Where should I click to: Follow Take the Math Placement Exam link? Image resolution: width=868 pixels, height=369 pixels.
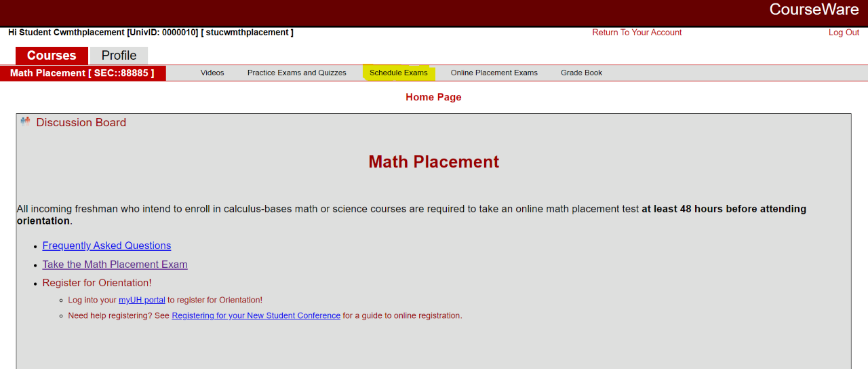point(115,265)
